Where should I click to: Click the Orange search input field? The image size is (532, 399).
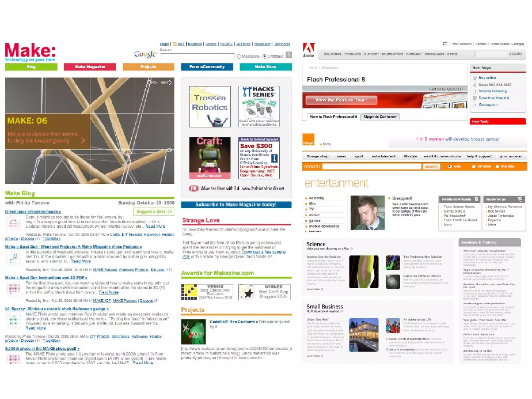coord(371,167)
